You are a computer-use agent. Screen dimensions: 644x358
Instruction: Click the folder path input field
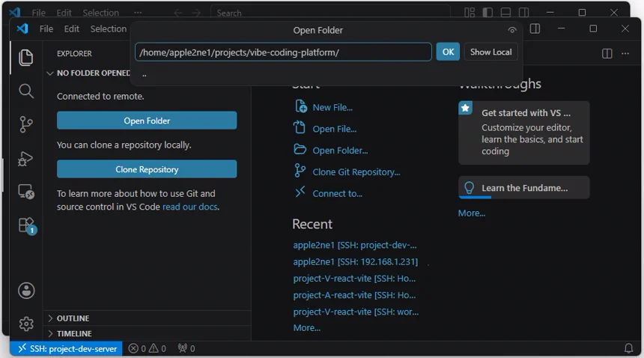pyautogui.click(x=283, y=52)
